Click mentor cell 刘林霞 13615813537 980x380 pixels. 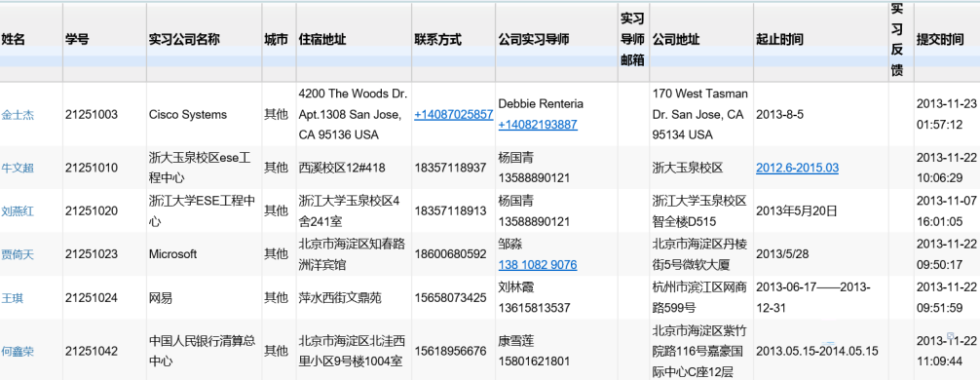point(535,298)
